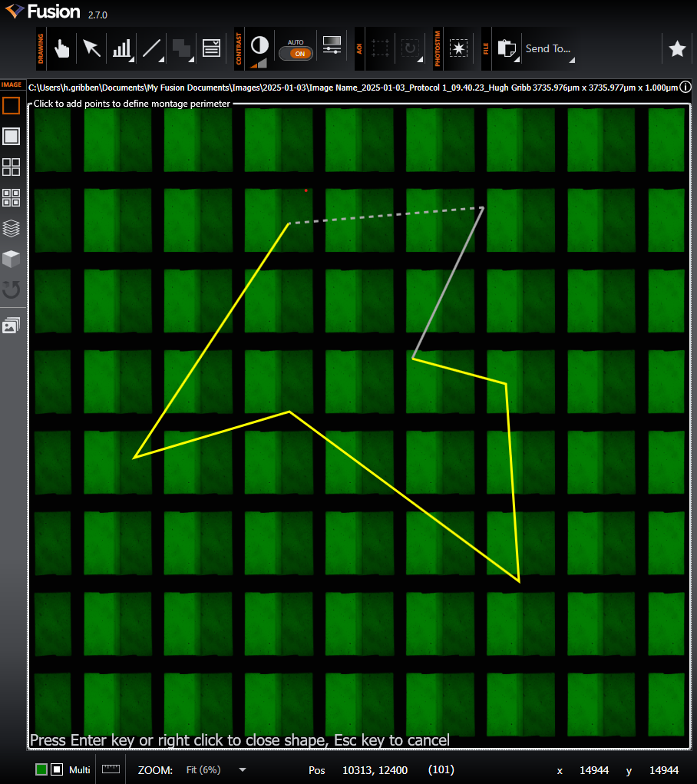The image size is (697, 784).
Task: Select the arrow pointer tool
Action: (x=91, y=48)
